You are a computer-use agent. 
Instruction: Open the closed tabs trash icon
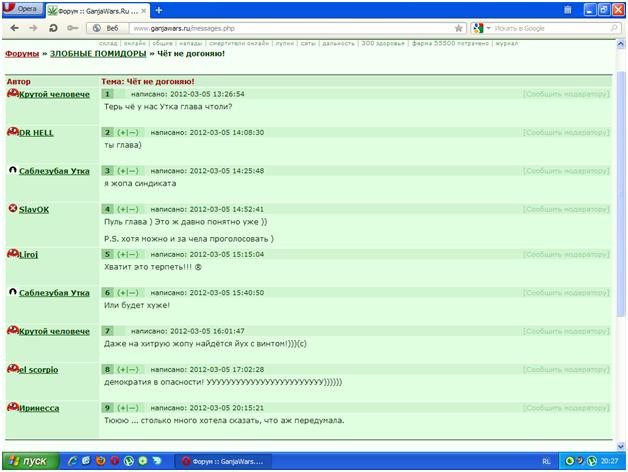click(568, 10)
